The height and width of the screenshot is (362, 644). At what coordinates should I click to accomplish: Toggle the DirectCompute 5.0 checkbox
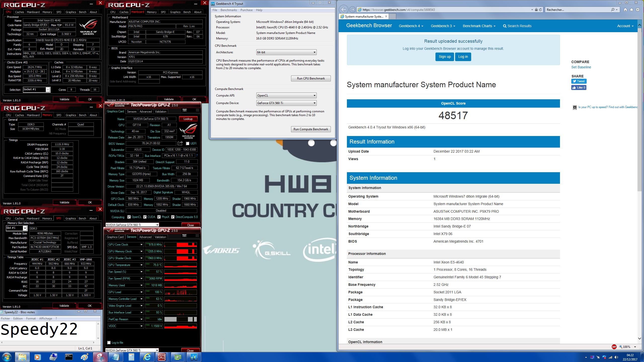tap(173, 217)
